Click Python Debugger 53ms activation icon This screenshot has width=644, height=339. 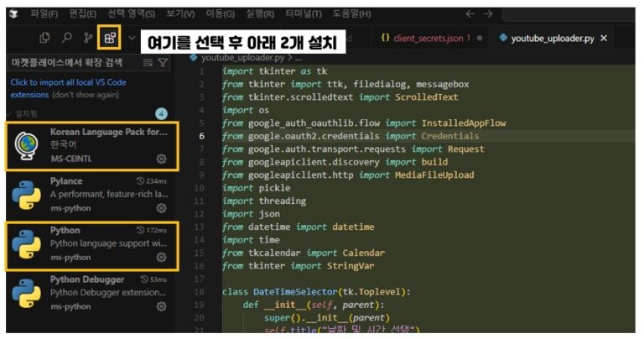(143, 279)
